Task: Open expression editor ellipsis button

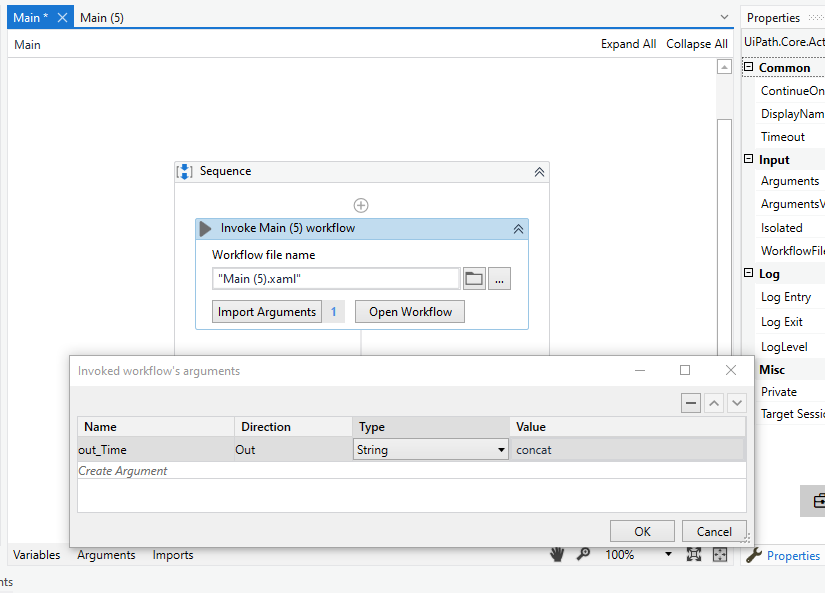Action: pos(499,279)
